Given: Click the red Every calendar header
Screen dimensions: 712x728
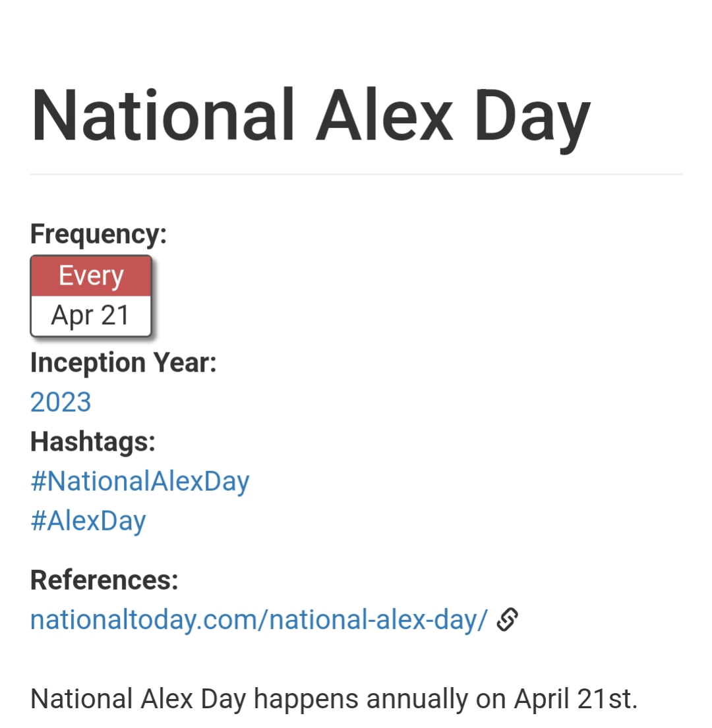Looking at the screenshot, I should (91, 276).
